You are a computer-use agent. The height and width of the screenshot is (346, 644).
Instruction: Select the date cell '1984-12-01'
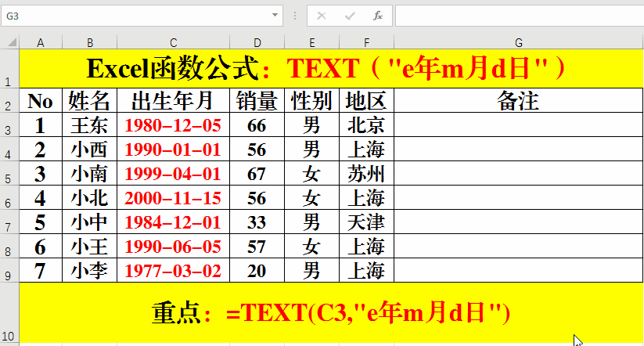tap(173, 222)
